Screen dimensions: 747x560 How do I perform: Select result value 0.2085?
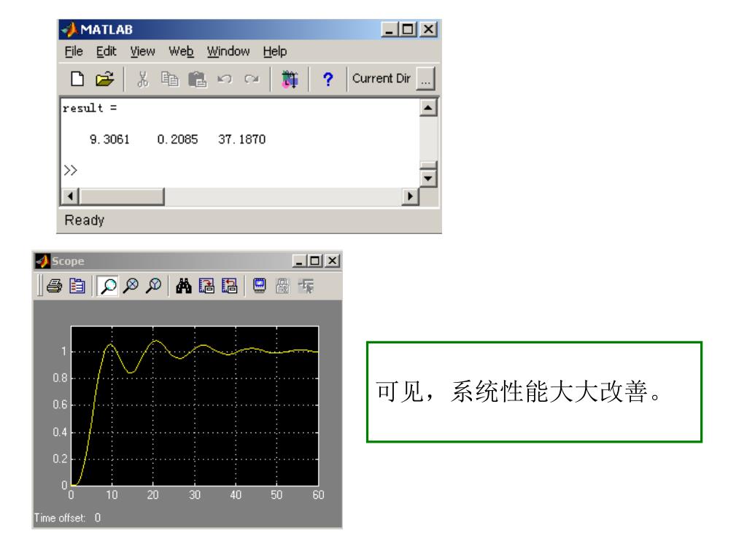[177, 139]
